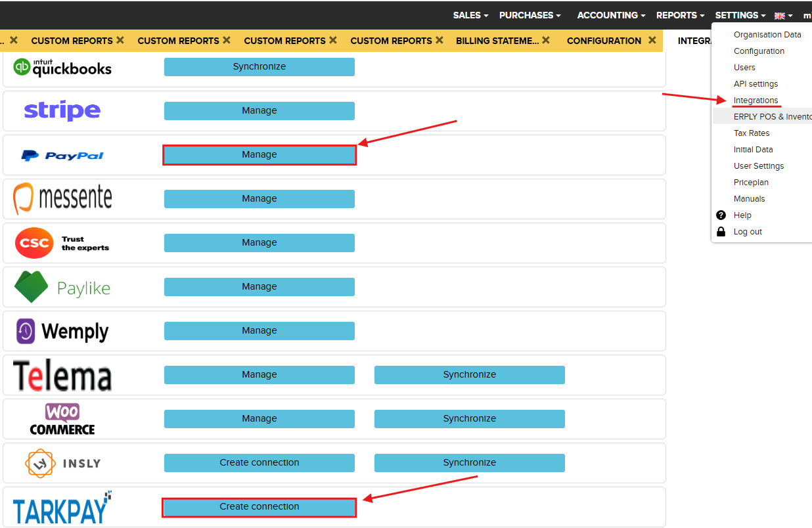Screen dimensions: 812x528
Task: Switch to the Configuration tab
Action: (604, 41)
